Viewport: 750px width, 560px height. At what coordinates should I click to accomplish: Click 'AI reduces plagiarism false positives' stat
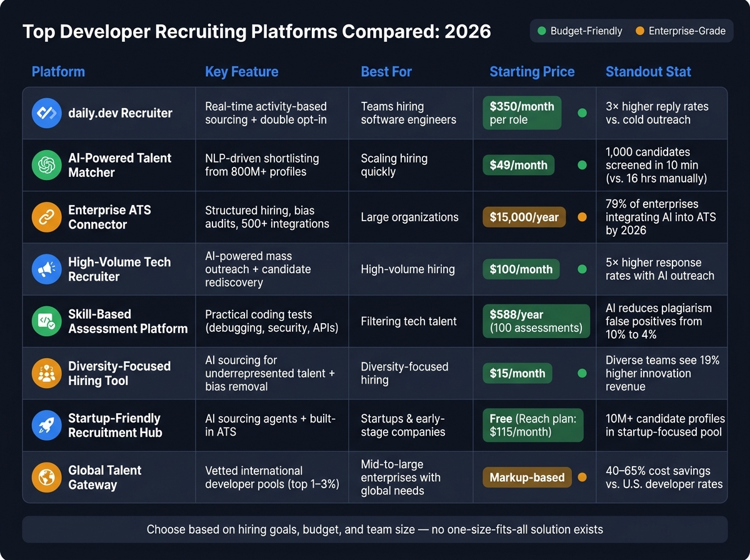[x=659, y=321]
